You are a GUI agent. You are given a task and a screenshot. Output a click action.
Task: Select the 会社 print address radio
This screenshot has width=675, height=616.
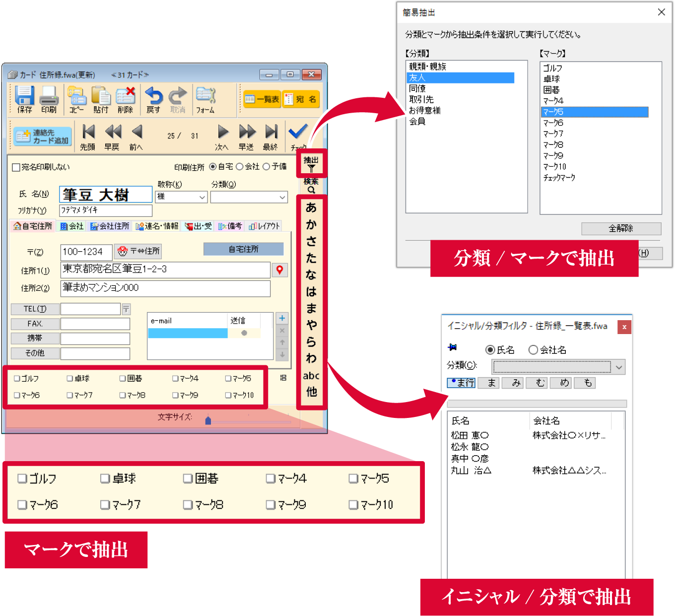[240, 167]
